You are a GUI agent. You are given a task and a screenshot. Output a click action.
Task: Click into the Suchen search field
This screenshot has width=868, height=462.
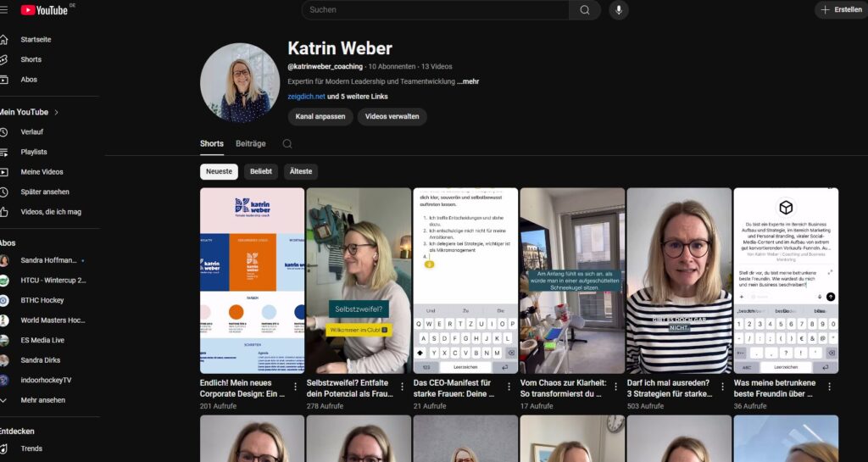click(x=435, y=10)
